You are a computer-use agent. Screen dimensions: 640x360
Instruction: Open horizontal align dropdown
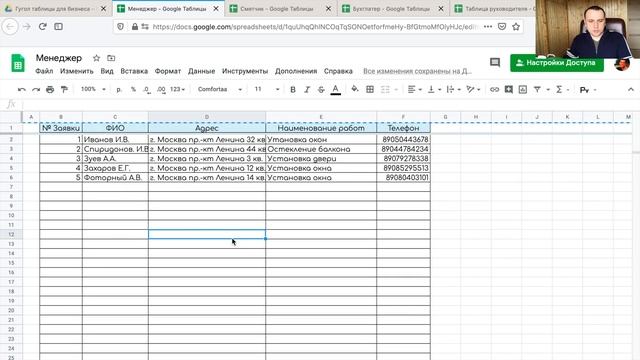414,89
